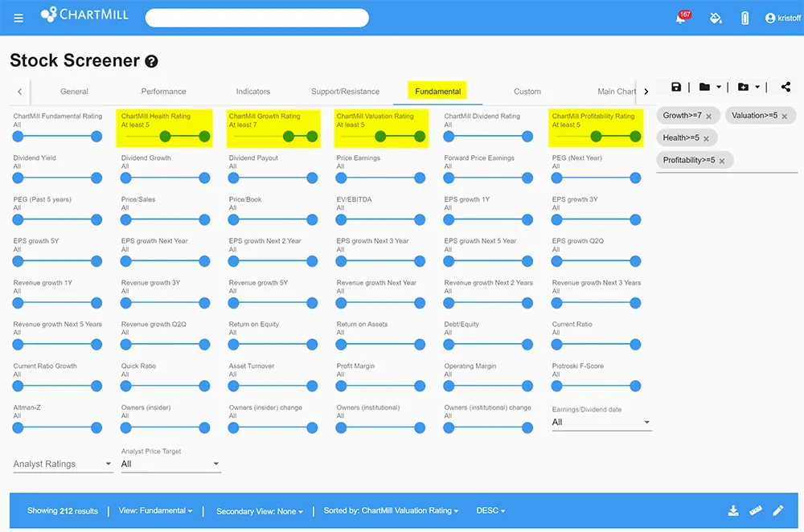Click the add-to-folder plus icon
This screenshot has width=804, height=532.
(x=743, y=87)
